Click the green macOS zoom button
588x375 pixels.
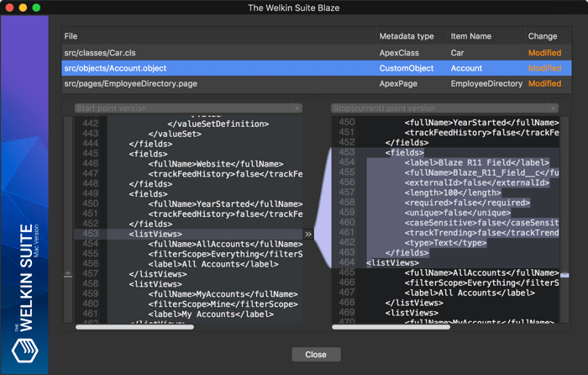click(36, 8)
